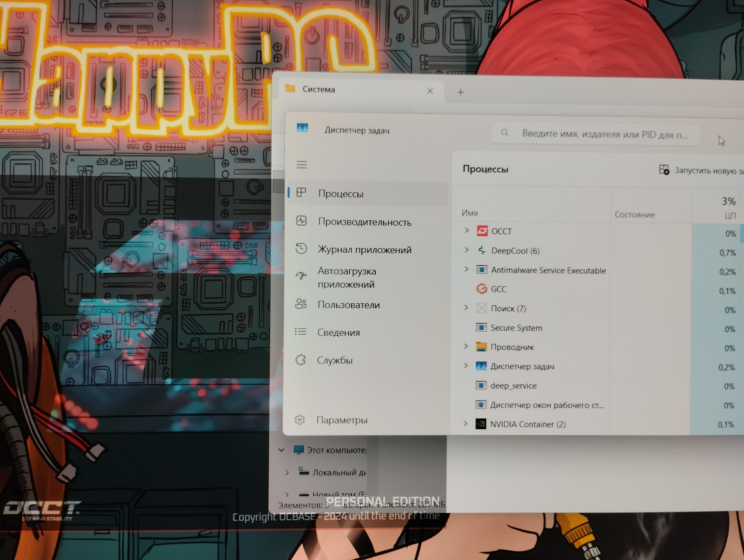Open the Performance page via its sidebar icon

point(301,221)
